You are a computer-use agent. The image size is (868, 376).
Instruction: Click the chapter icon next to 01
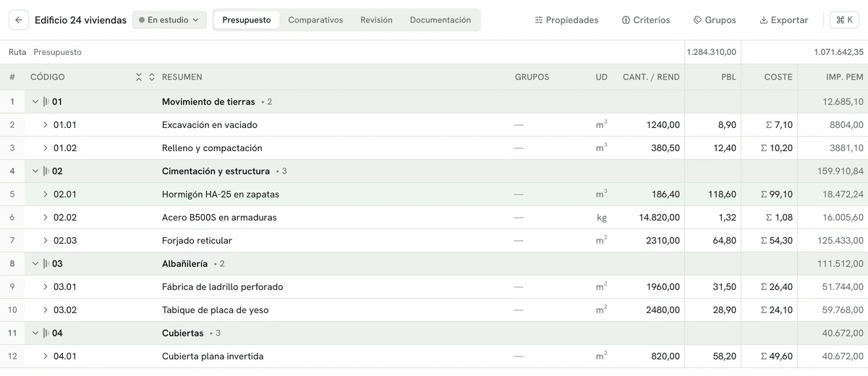[46, 102]
